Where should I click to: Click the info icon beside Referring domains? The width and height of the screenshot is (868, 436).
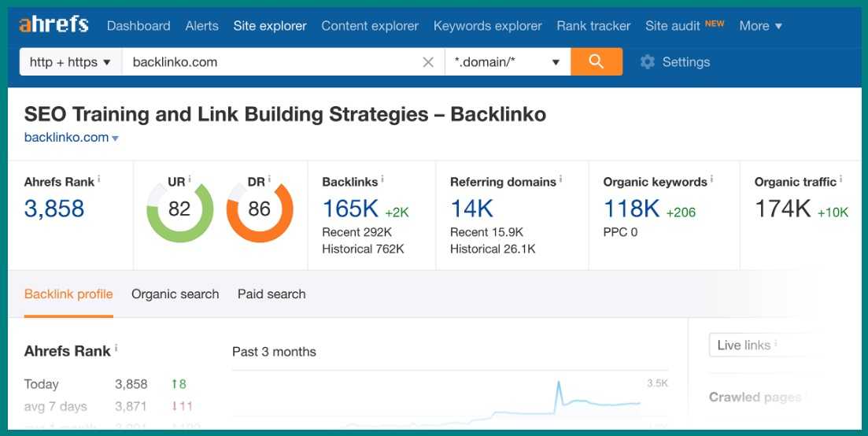click(560, 180)
